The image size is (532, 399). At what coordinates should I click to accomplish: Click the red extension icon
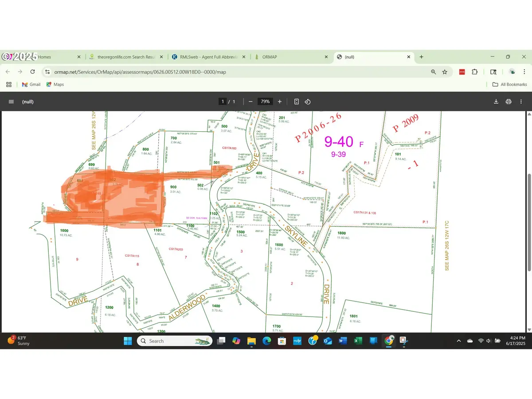pos(462,72)
